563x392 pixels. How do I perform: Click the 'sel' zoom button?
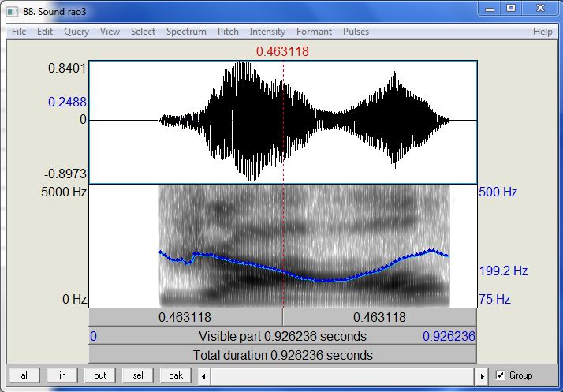tap(138, 375)
